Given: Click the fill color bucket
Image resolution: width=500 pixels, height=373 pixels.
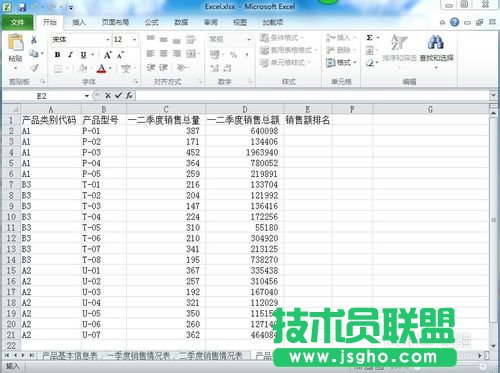Looking at the screenshot, I should (x=83, y=69).
